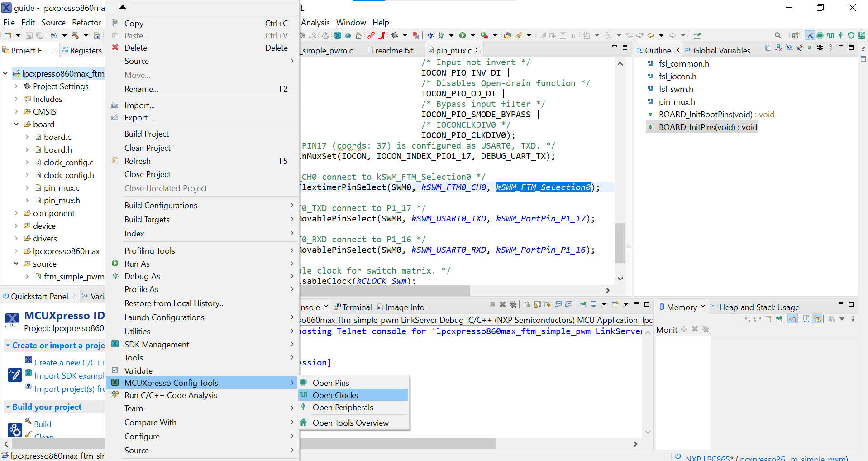Screen dimensions: 868x461
Task: Select Open Clocks from the submenu
Action: (335, 395)
